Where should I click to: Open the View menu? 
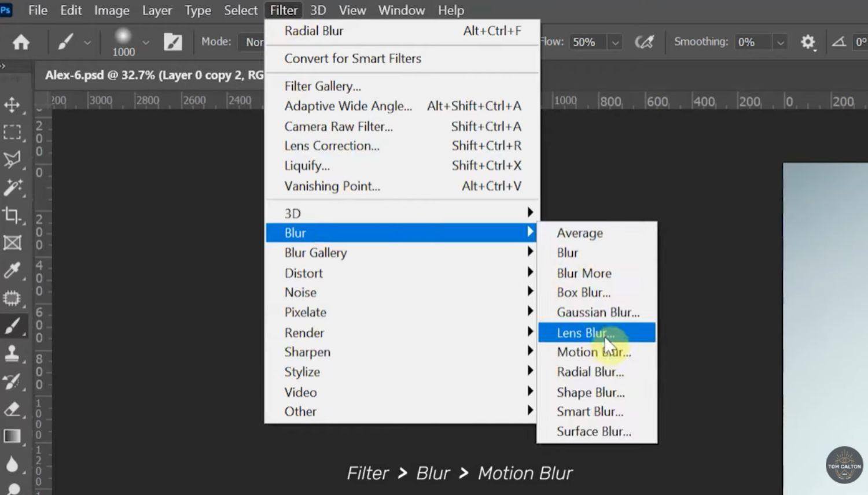(x=352, y=10)
